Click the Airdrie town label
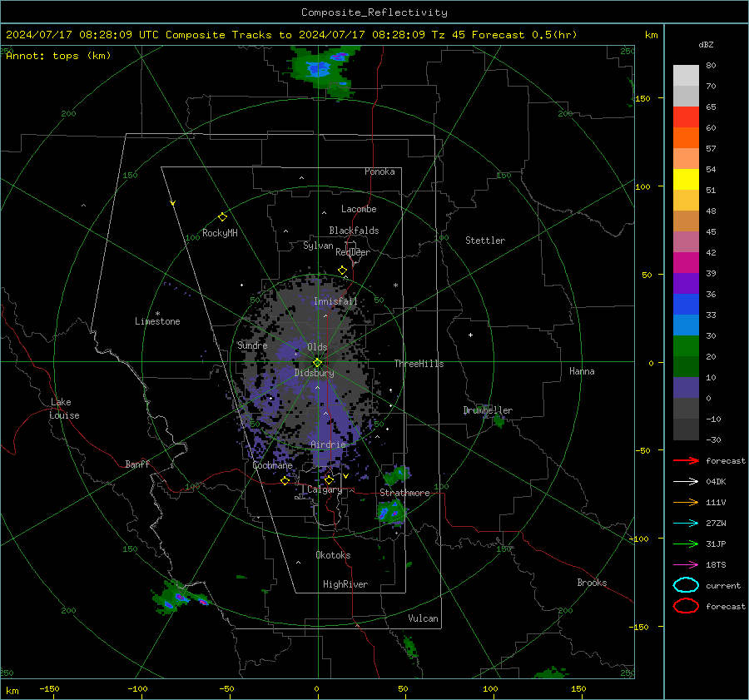 [328, 444]
